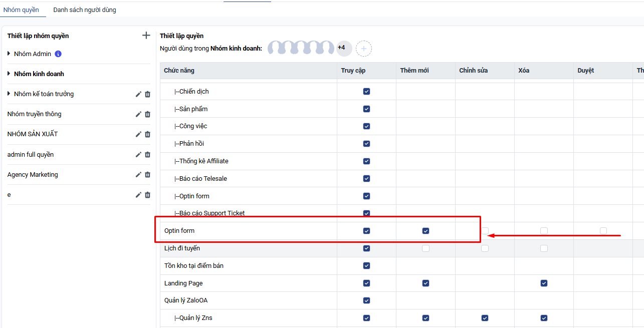Open the info icon beside Nhóm Admin
The height and width of the screenshot is (328, 644).
point(58,54)
